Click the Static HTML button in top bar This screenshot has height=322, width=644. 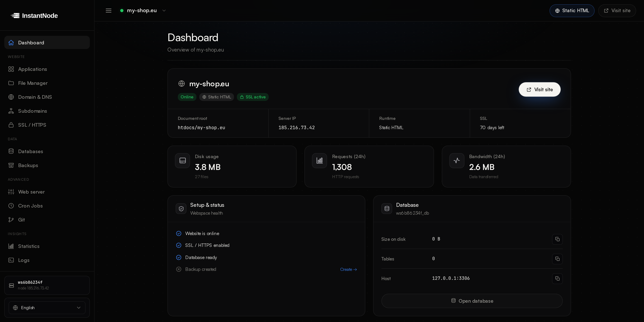point(572,11)
